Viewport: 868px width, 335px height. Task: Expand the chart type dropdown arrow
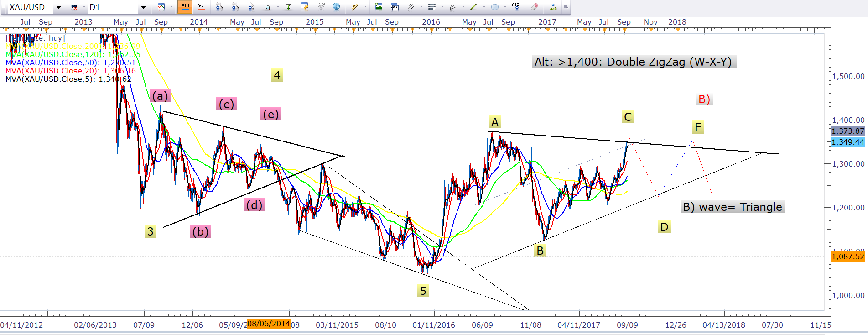[172, 7]
